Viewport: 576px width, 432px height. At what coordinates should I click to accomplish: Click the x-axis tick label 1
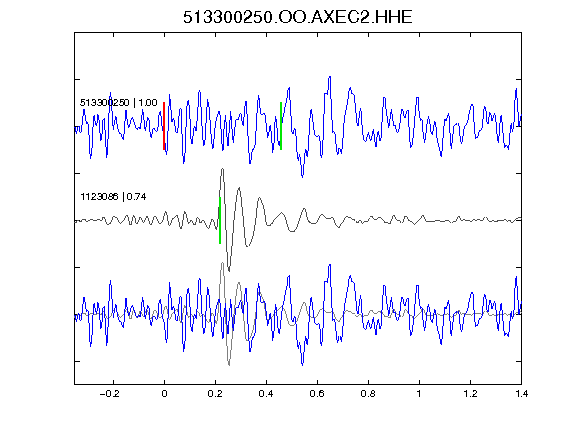point(419,394)
